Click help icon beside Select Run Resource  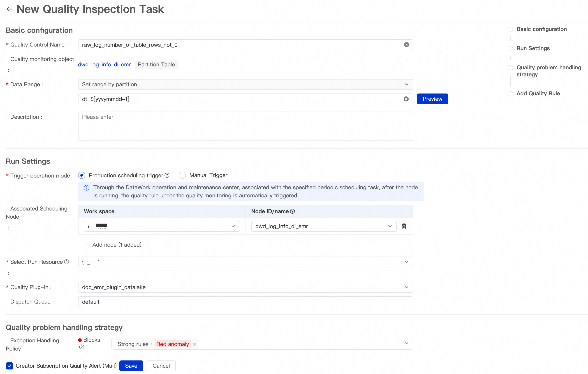point(66,262)
